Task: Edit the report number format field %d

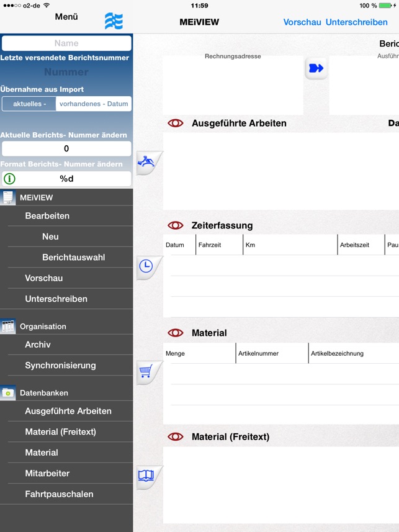Action: 66,178
